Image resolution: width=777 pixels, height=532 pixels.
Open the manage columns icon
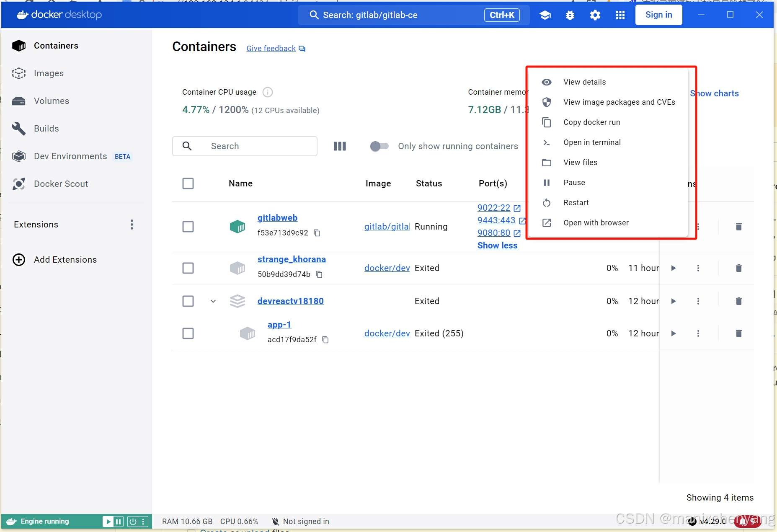(340, 146)
